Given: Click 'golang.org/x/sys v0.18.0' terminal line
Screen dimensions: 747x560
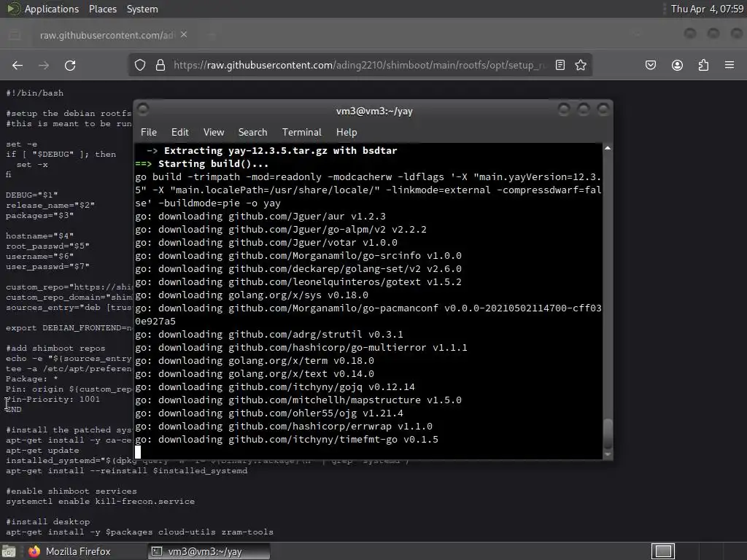Looking at the screenshot, I should coord(252,295).
